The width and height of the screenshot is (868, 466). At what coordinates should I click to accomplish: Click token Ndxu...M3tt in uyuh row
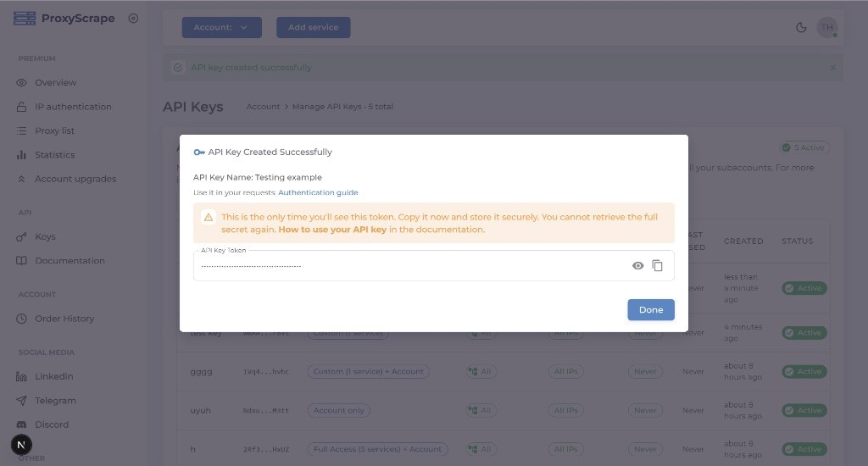(266, 411)
